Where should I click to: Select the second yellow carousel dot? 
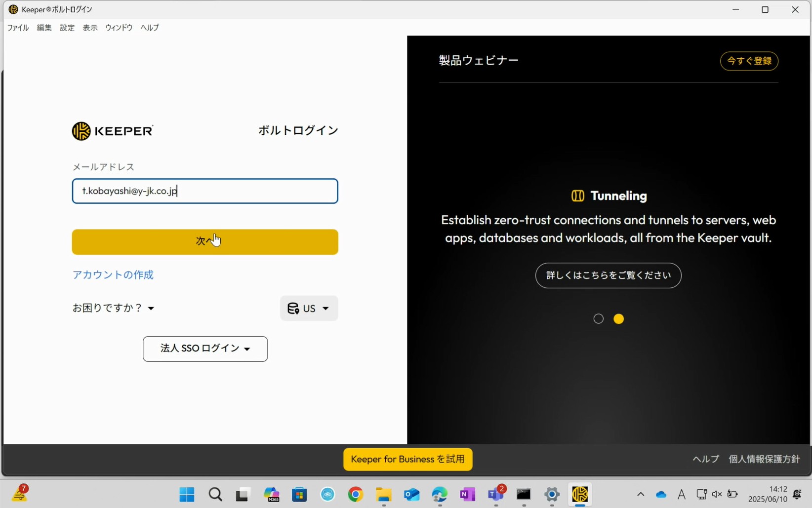pyautogui.click(x=618, y=319)
